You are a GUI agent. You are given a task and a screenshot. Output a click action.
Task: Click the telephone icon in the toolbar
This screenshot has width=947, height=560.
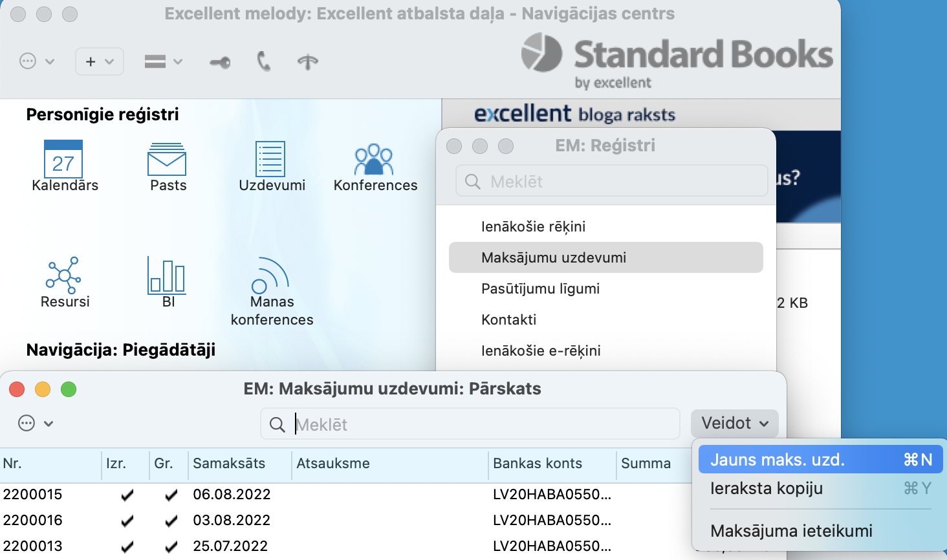(x=263, y=61)
